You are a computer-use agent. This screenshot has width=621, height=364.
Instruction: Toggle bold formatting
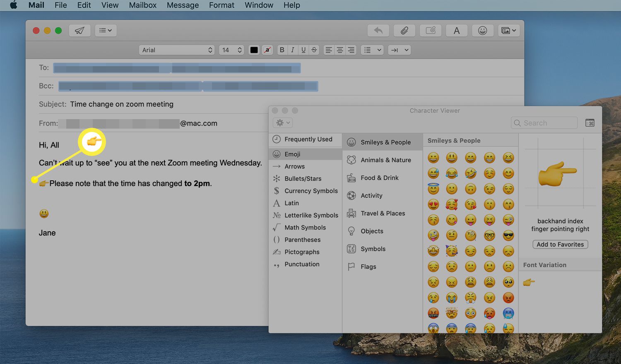click(x=282, y=50)
